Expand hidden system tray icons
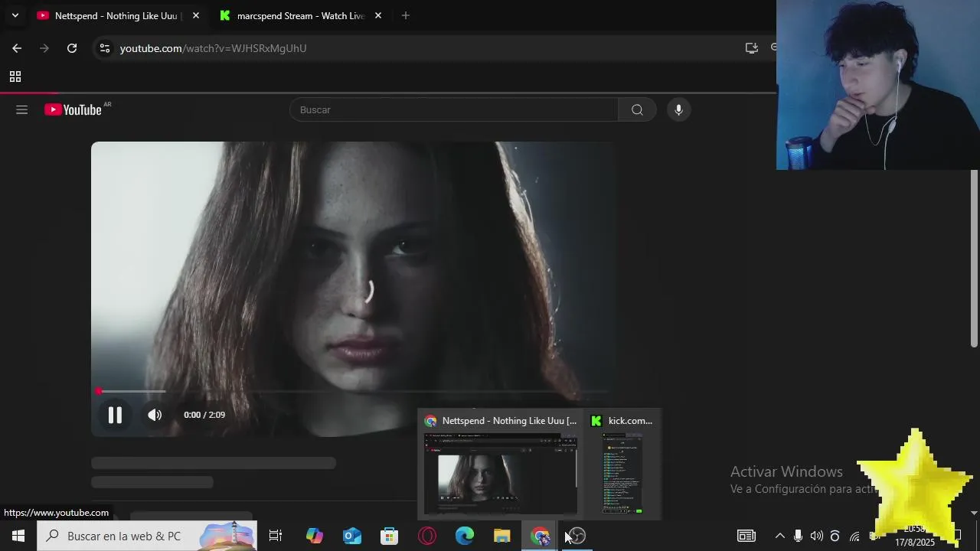This screenshot has height=551, width=980. click(779, 536)
